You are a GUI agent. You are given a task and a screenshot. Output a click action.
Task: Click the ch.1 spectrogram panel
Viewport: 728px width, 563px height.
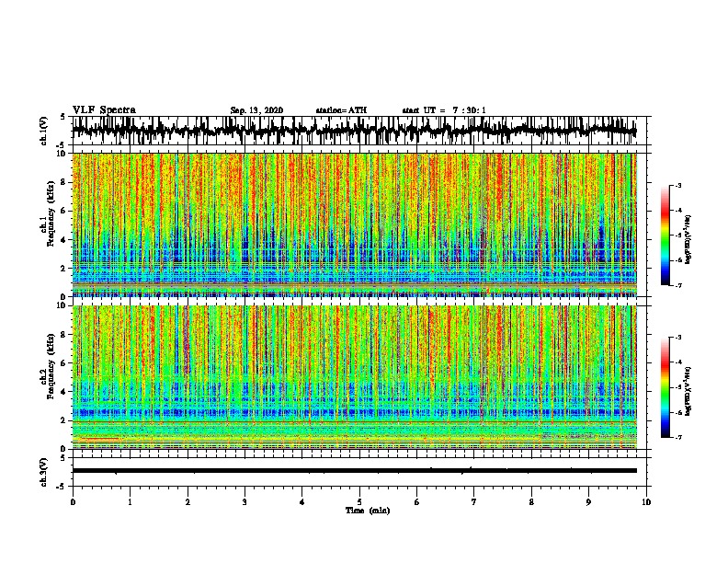pyautogui.click(x=354, y=224)
